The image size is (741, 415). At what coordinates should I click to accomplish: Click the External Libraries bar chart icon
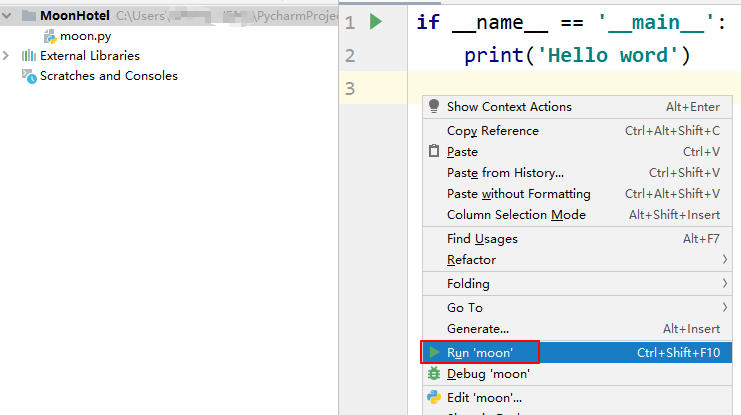[29, 56]
